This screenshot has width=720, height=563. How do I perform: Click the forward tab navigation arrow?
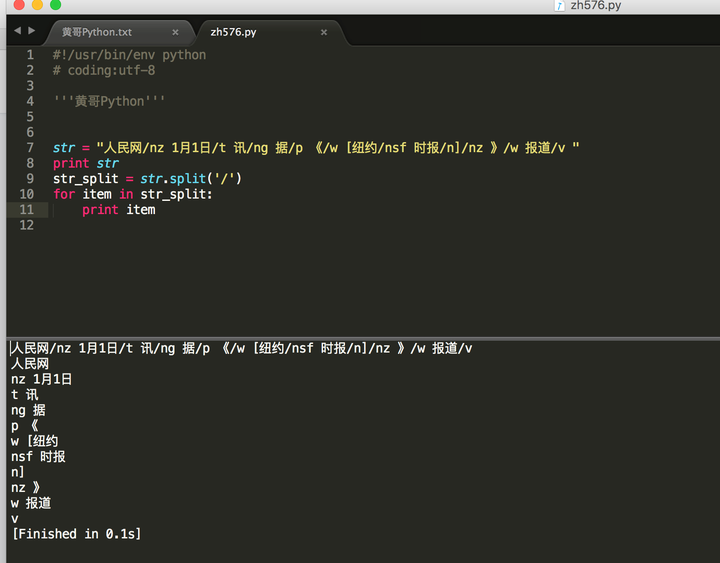[x=32, y=31]
